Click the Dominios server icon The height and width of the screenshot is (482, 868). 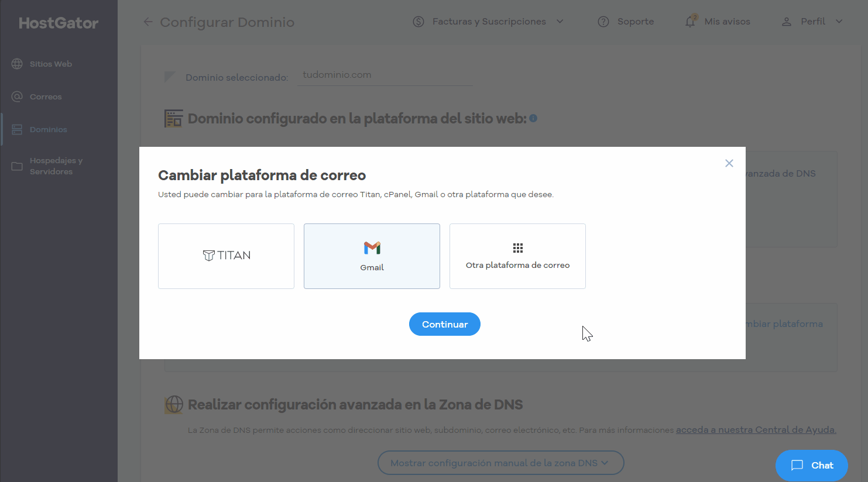pos(17,129)
